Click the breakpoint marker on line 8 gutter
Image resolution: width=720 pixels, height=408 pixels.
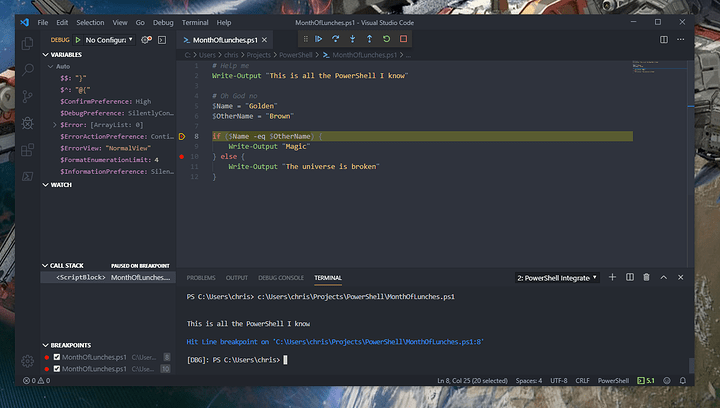[x=182, y=136]
